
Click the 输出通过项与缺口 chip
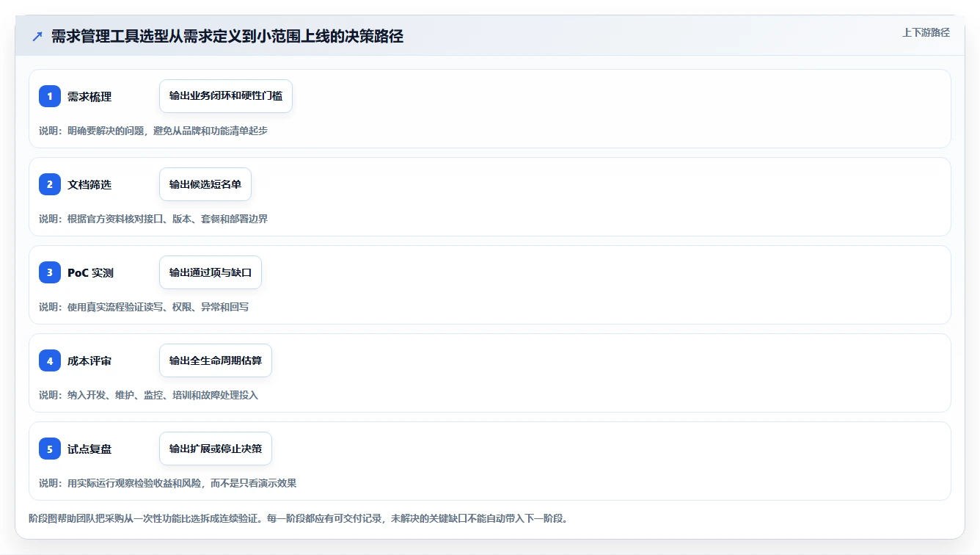pyautogui.click(x=211, y=272)
